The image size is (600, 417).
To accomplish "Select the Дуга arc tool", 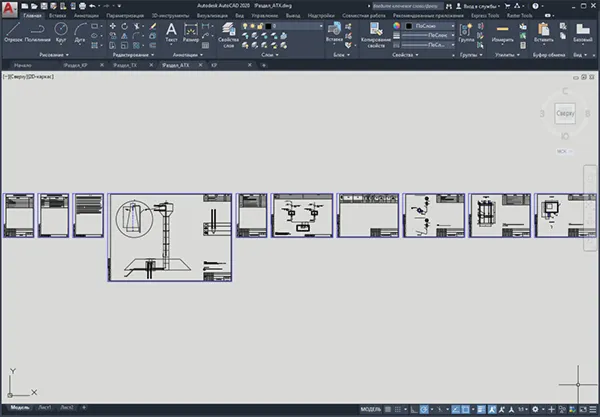I will pos(80,33).
